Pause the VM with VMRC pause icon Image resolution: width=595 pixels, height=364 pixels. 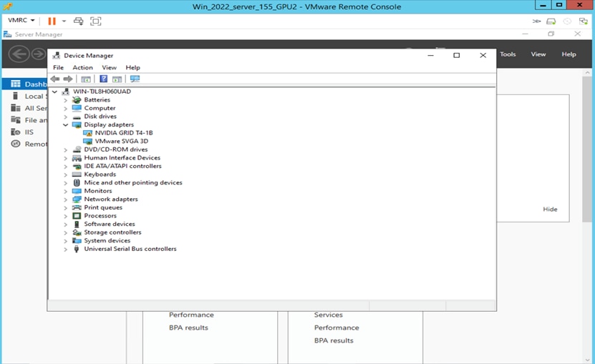coord(52,21)
